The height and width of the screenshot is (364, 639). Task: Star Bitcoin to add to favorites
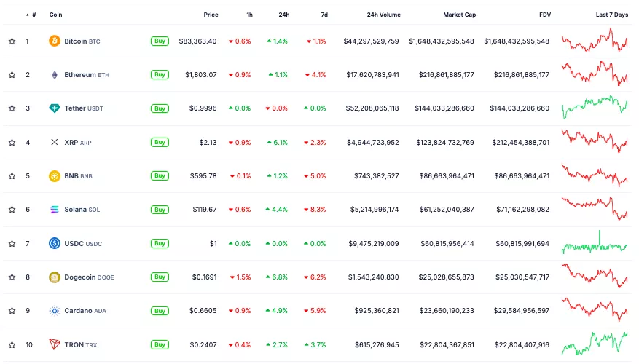coord(12,41)
